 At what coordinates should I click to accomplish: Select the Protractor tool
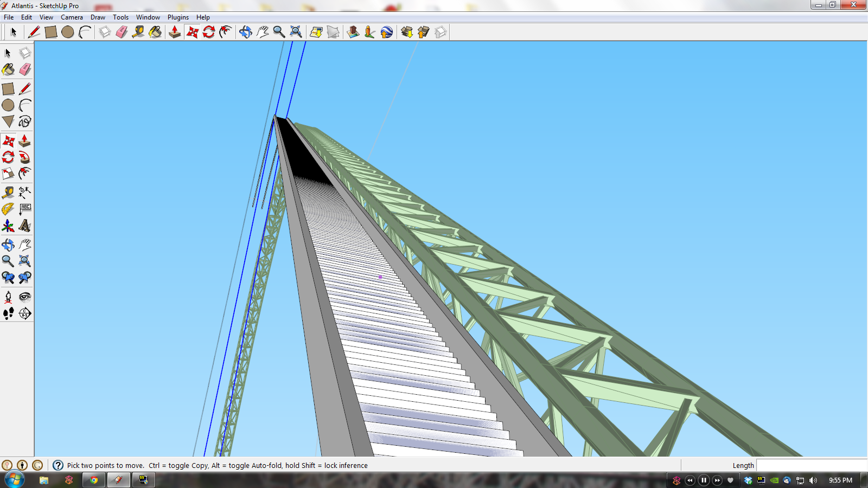[8, 209]
